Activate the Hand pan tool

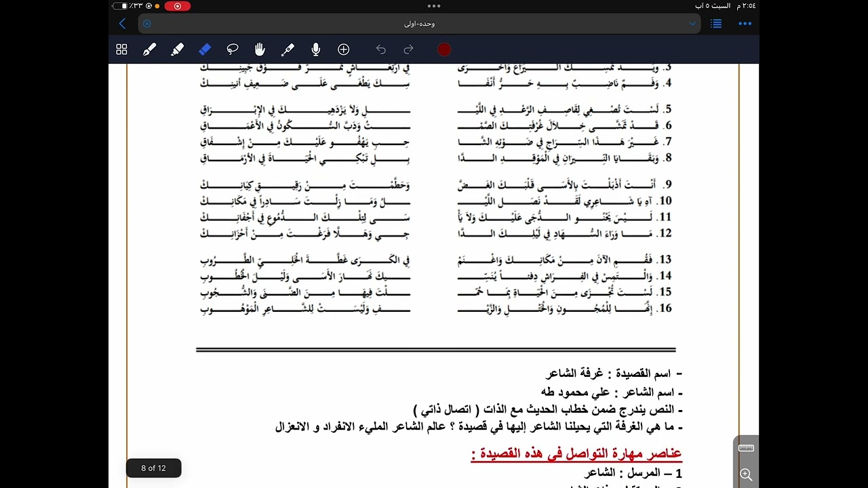(x=260, y=49)
